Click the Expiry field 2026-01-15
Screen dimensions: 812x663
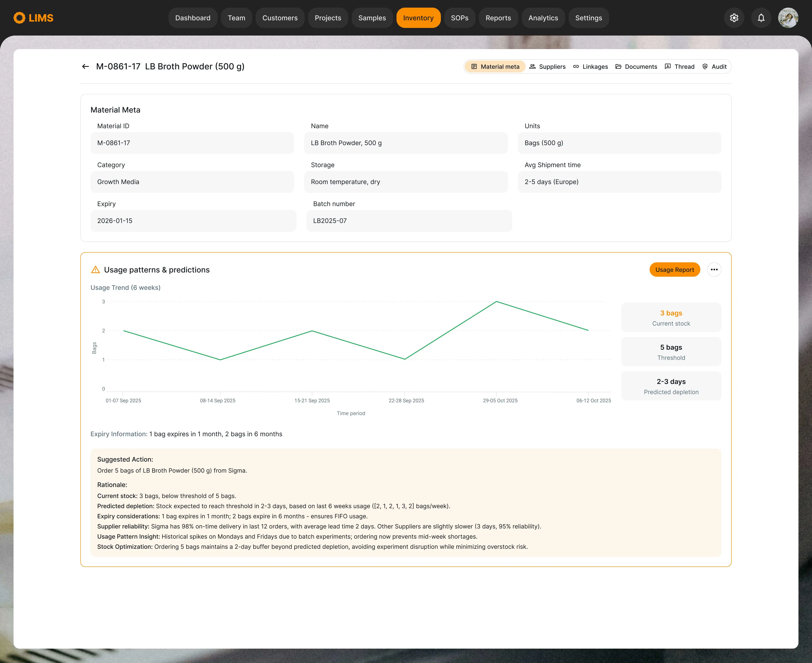(193, 221)
